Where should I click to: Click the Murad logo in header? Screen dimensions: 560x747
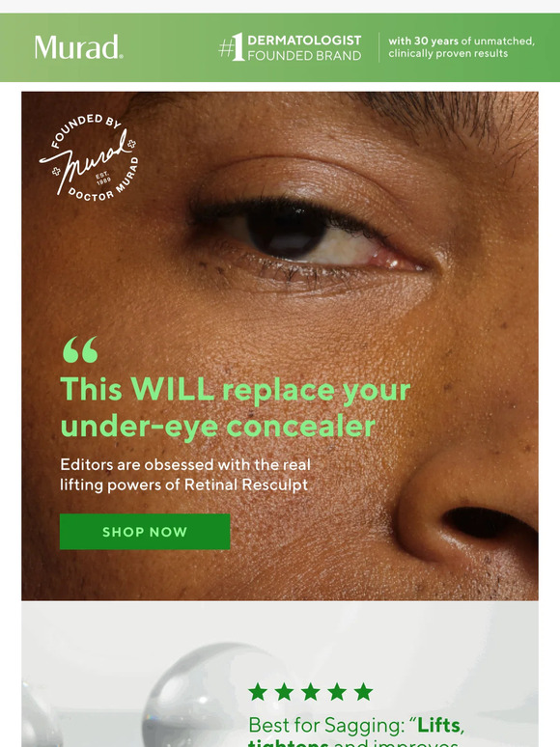(78, 46)
